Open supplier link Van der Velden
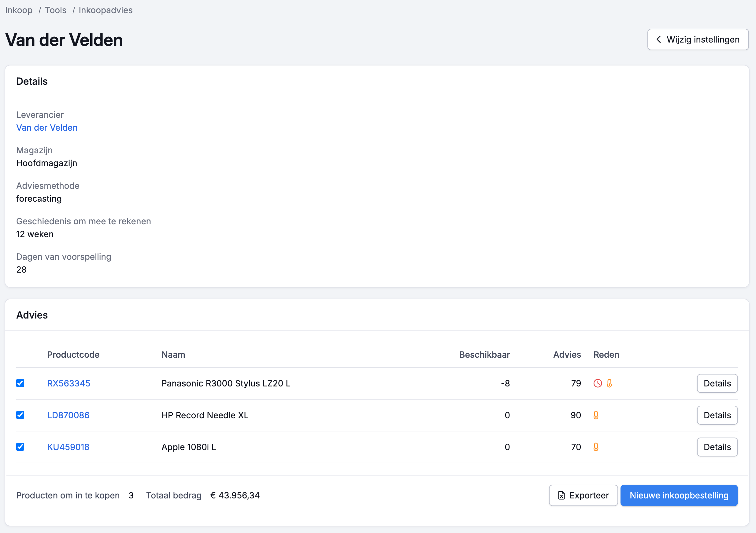Screen dimensions: 756x533 coord(47,128)
